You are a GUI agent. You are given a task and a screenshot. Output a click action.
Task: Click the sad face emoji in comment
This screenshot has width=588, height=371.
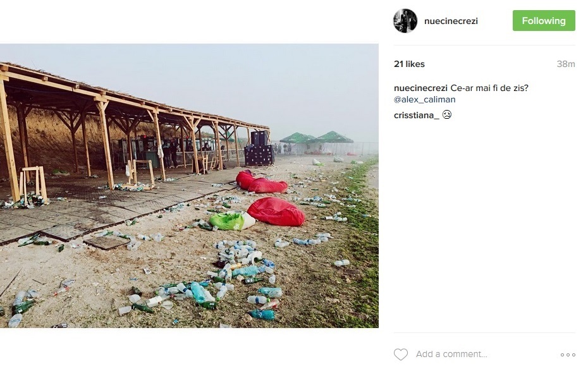446,115
